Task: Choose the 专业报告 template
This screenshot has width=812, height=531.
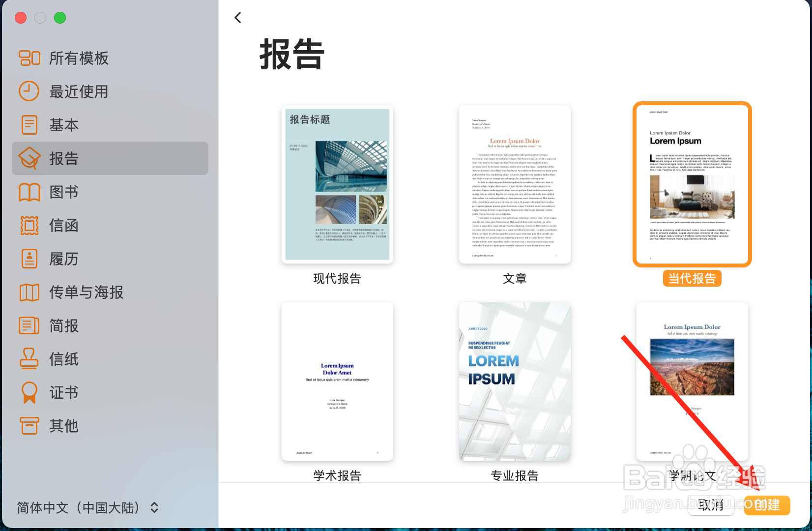Action: tap(515, 381)
